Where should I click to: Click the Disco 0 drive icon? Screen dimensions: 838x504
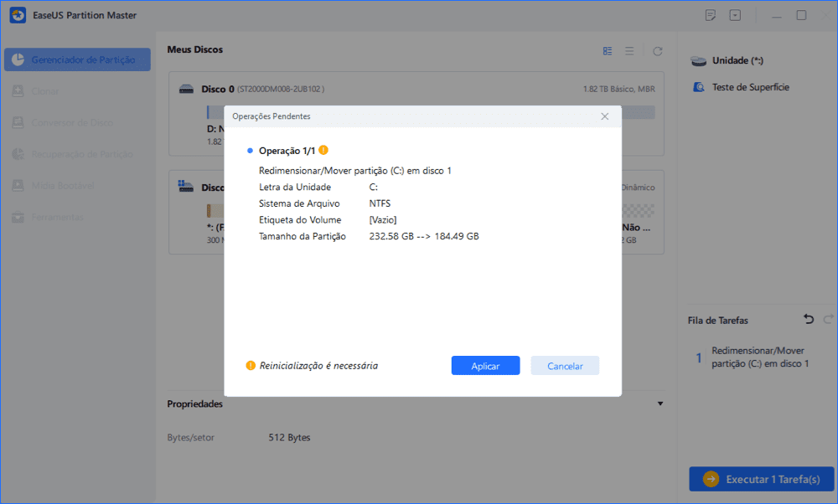coord(187,89)
